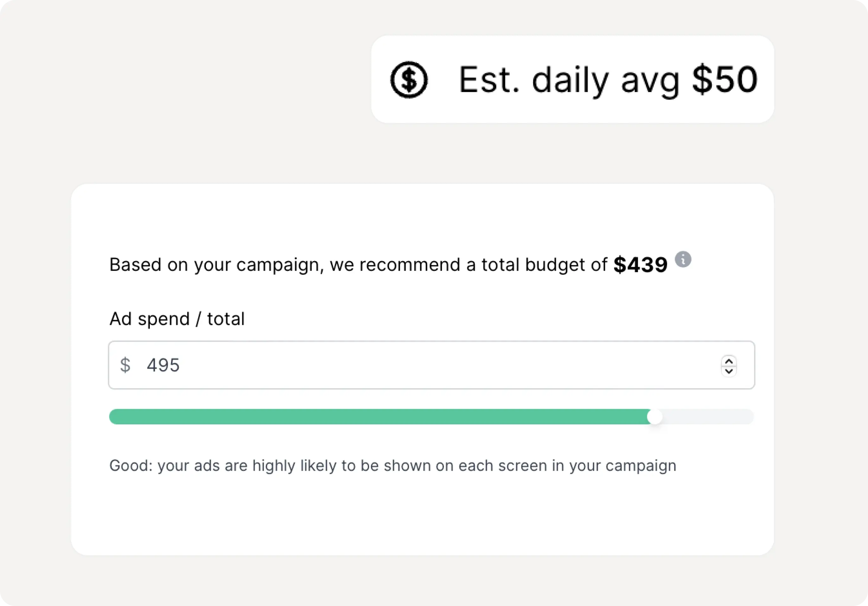The image size is (868, 606).
Task: Click the green filled slider track
Action: 378,417
